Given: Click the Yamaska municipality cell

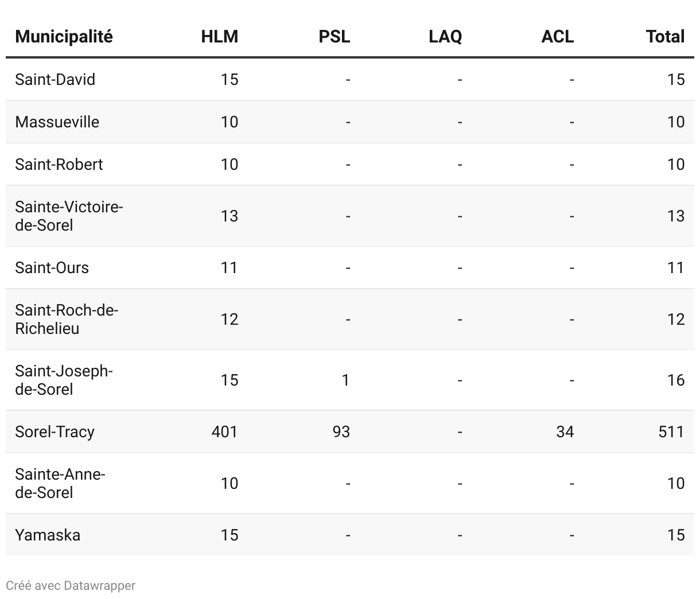Looking at the screenshot, I should coord(48,535).
